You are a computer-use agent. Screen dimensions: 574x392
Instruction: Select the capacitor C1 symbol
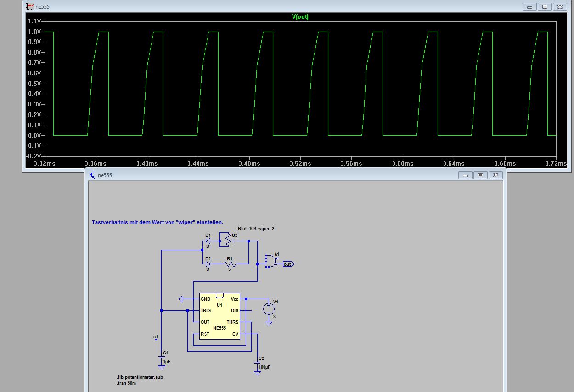click(161, 356)
